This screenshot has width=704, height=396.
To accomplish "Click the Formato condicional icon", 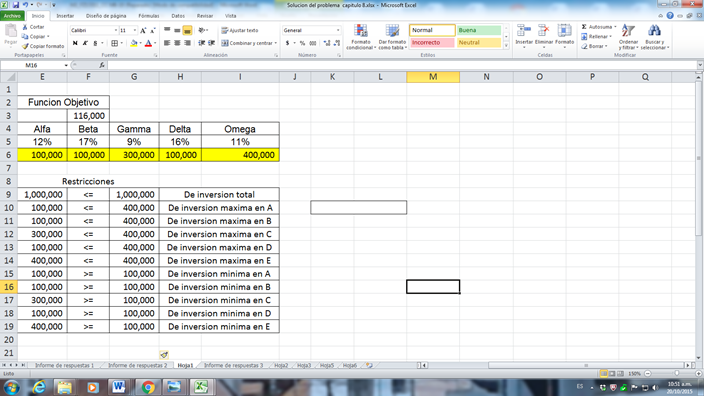I will (361, 31).
